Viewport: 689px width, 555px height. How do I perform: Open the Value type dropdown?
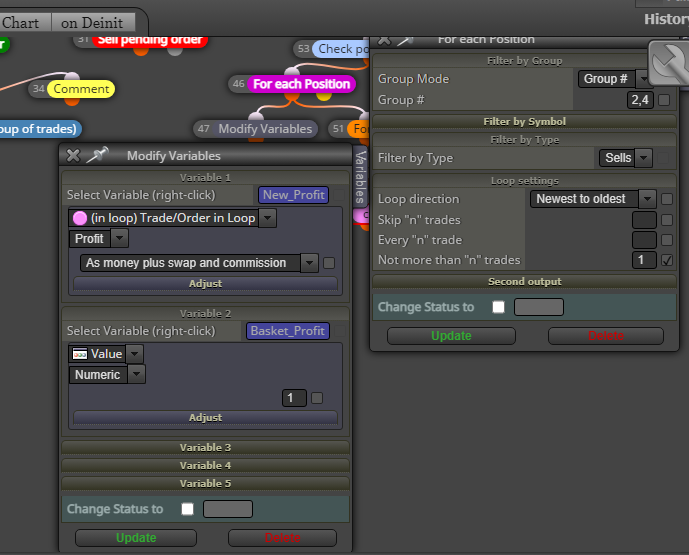pyautogui.click(x=135, y=354)
